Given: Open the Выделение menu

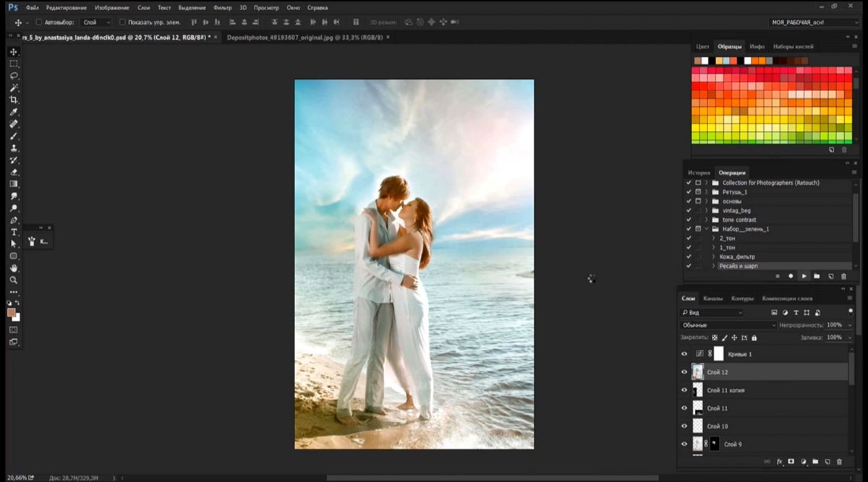Looking at the screenshot, I should 192,7.
